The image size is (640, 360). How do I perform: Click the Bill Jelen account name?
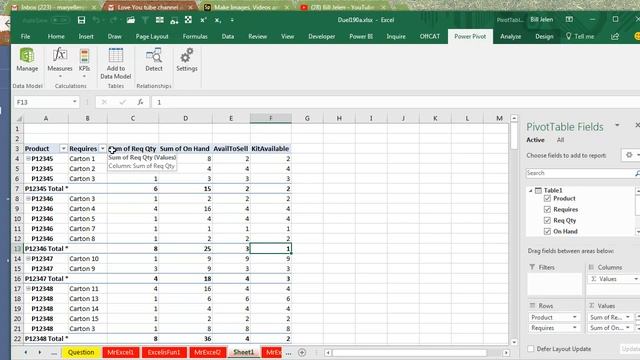point(542,20)
